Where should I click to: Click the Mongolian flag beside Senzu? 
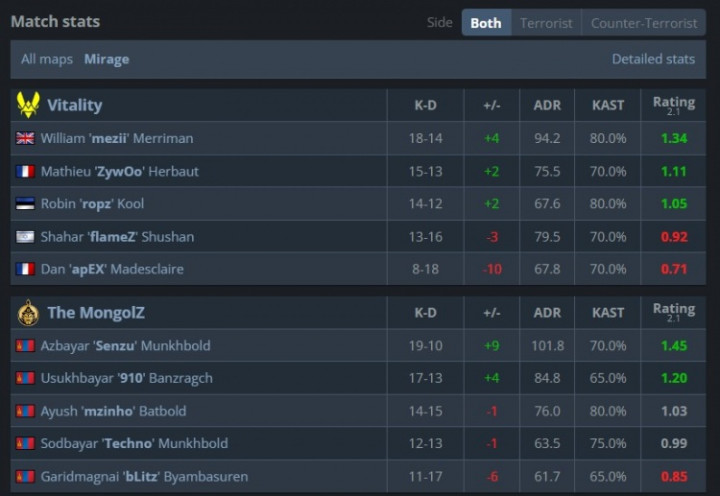[25, 346]
